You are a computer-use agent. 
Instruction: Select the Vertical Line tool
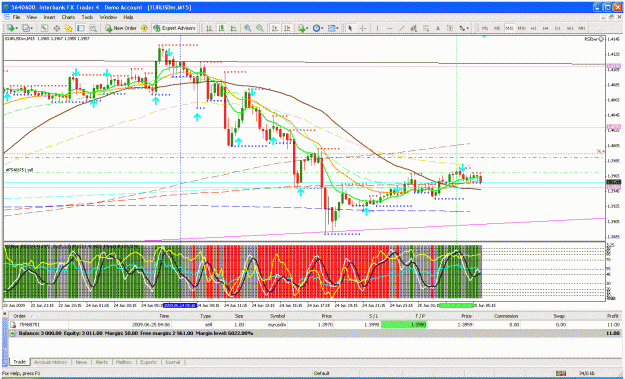(377, 28)
